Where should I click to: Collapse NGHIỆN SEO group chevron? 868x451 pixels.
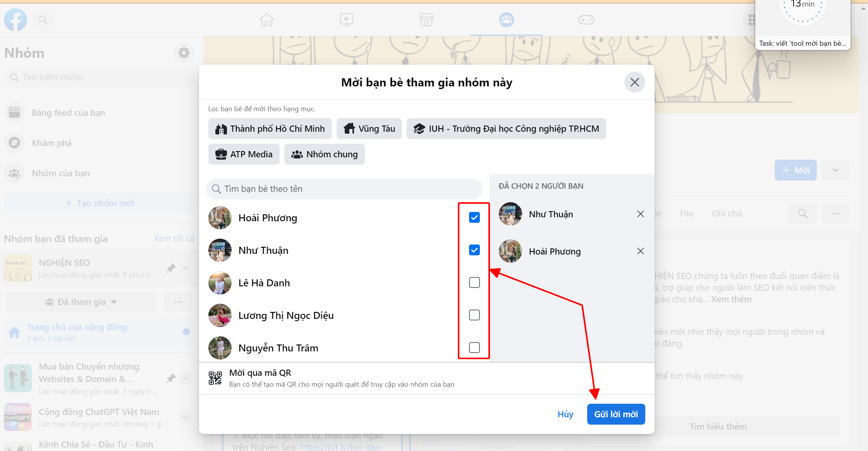[x=185, y=268]
